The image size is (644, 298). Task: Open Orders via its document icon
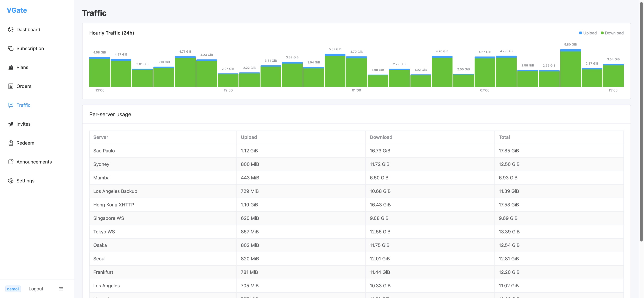(11, 86)
